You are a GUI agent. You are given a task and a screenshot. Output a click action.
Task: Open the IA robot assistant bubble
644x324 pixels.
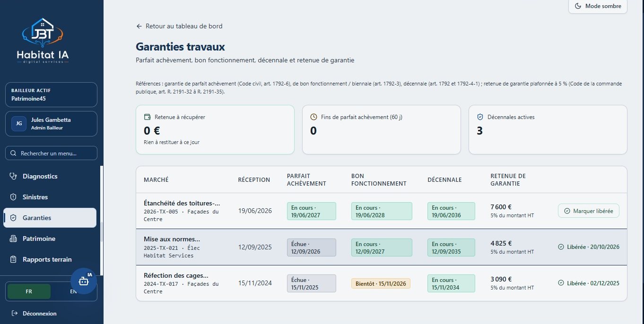[84, 281]
